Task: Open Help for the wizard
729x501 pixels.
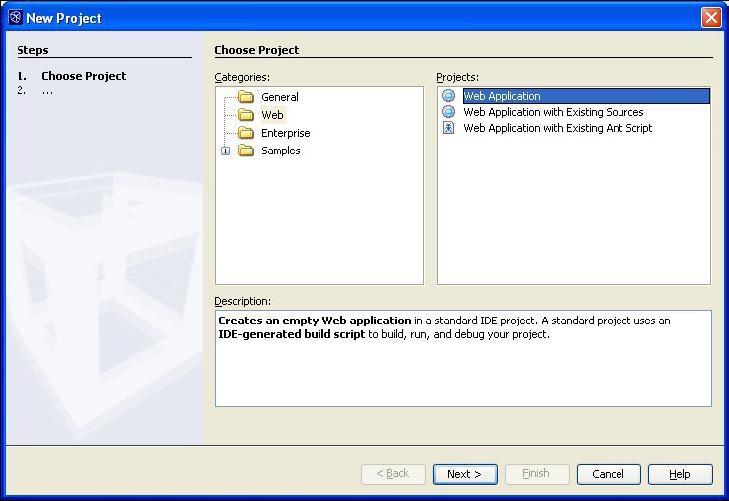Action: tap(680, 474)
